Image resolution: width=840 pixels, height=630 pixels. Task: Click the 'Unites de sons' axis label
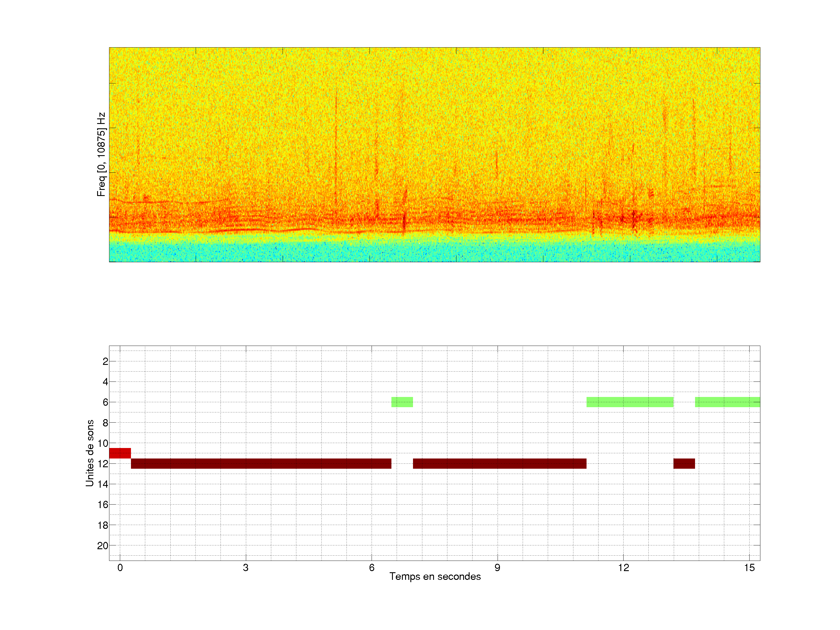[90, 453]
